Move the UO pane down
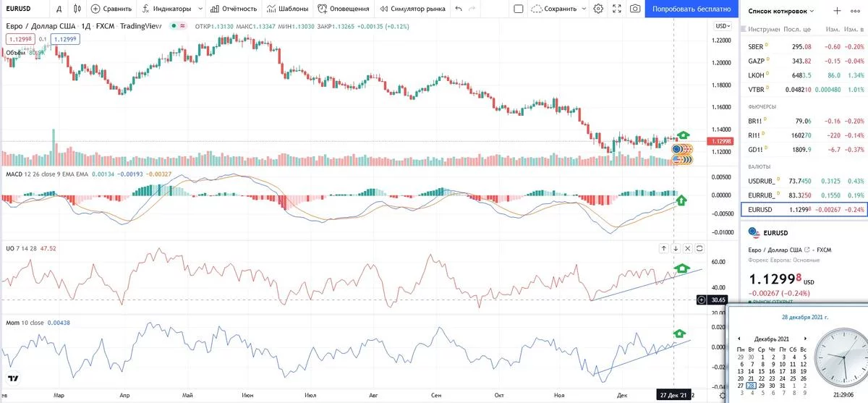Image resolution: width=868 pixels, height=403 pixels. [676, 248]
